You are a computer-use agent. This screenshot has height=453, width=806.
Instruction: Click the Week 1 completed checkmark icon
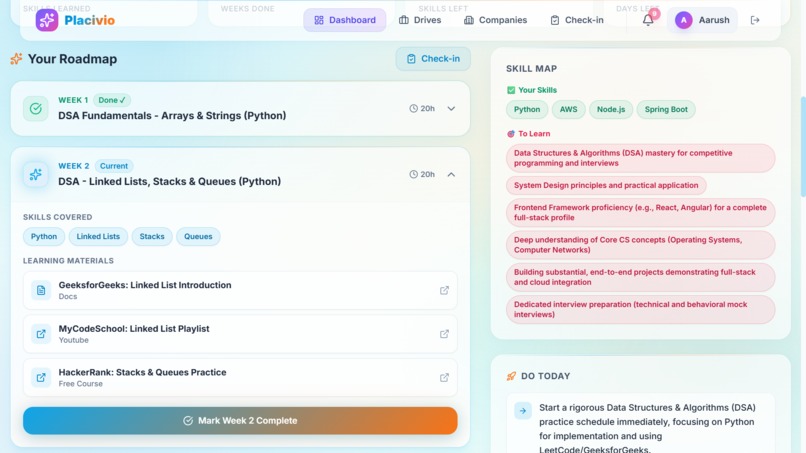coord(35,108)
